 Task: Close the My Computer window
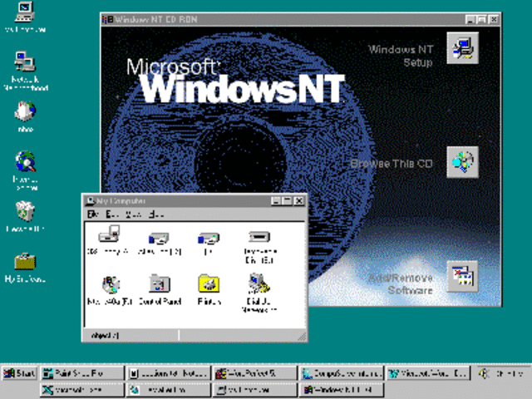299,201
